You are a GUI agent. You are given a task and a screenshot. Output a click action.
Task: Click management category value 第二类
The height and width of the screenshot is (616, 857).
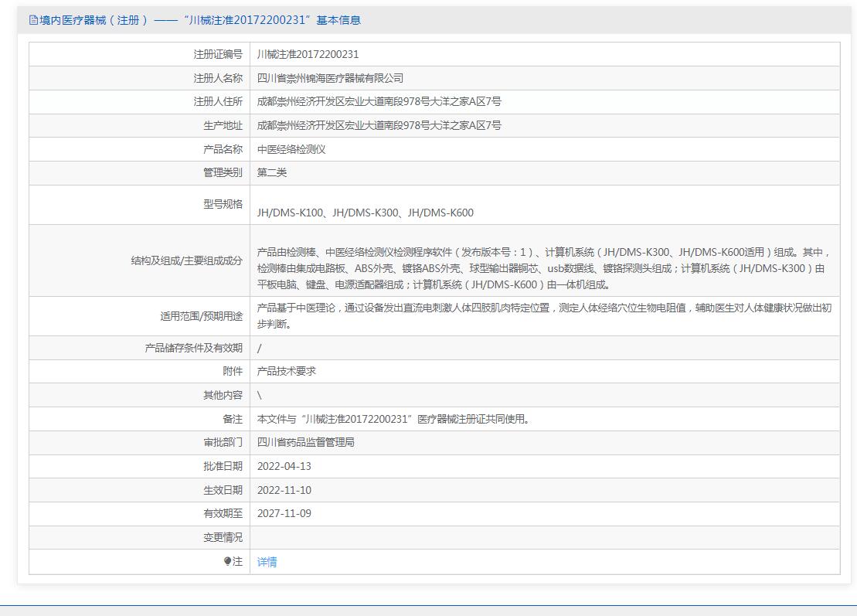tap(272, 172)
